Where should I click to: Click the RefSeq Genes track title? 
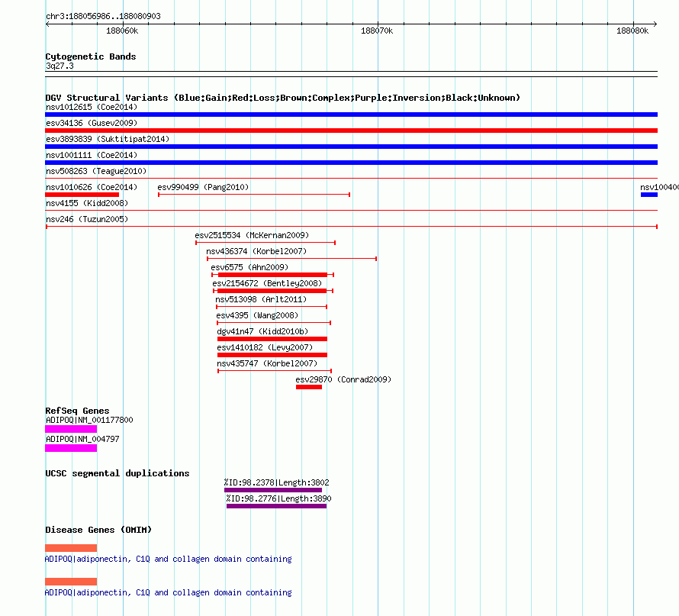[77, 410]
